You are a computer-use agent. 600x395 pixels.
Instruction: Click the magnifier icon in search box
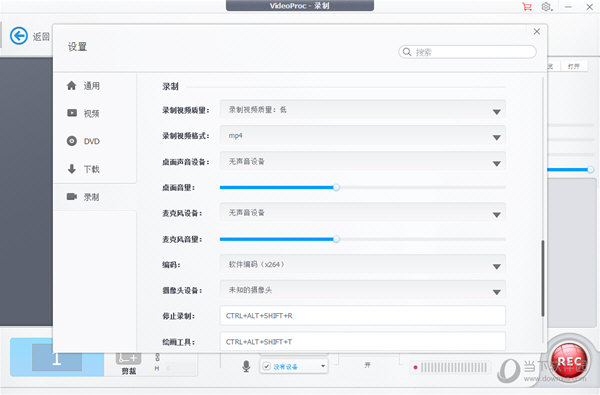pyautogui.click(x=407, y=52)
